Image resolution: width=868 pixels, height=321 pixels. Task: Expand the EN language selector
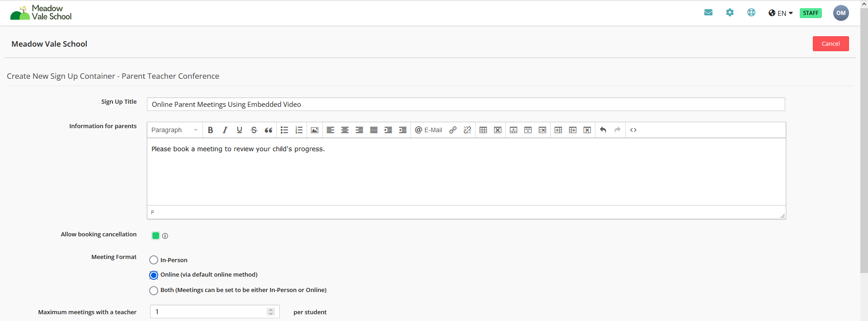[x=781, y=13]
